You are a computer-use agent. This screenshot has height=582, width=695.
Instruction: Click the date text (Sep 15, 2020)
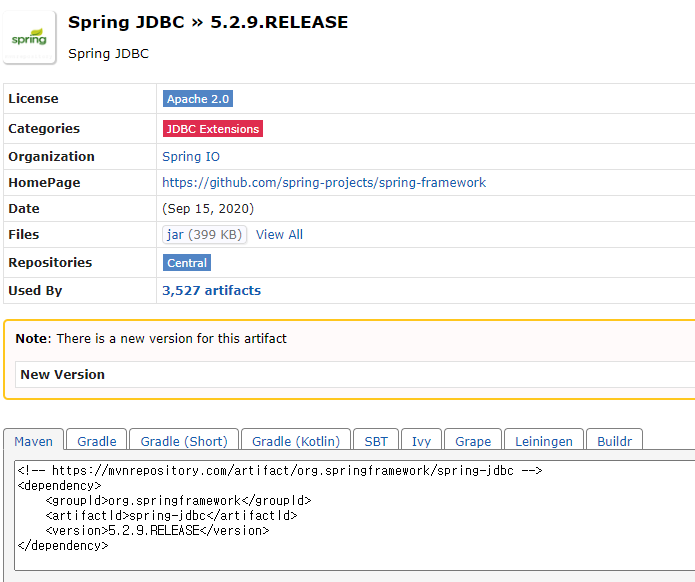coord(208,208)
